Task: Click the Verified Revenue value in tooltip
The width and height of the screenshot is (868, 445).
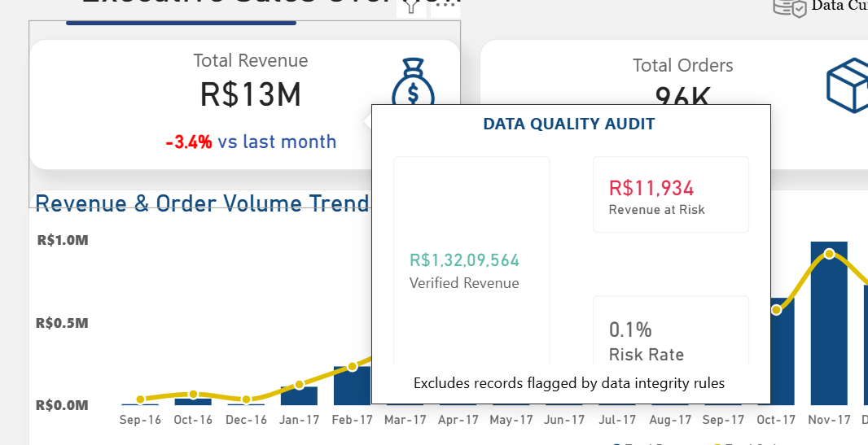Action: click(x=464, y=260)
